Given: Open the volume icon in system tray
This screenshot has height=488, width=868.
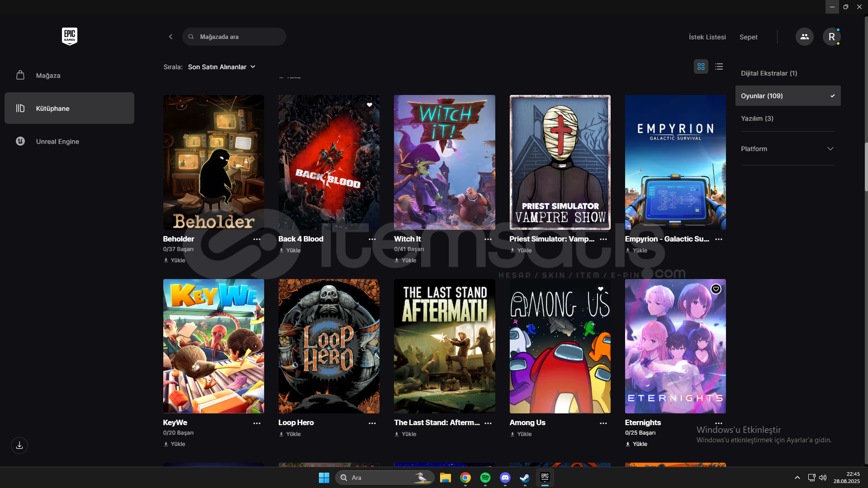Looking at the screenshot, I should click(822, 478).
